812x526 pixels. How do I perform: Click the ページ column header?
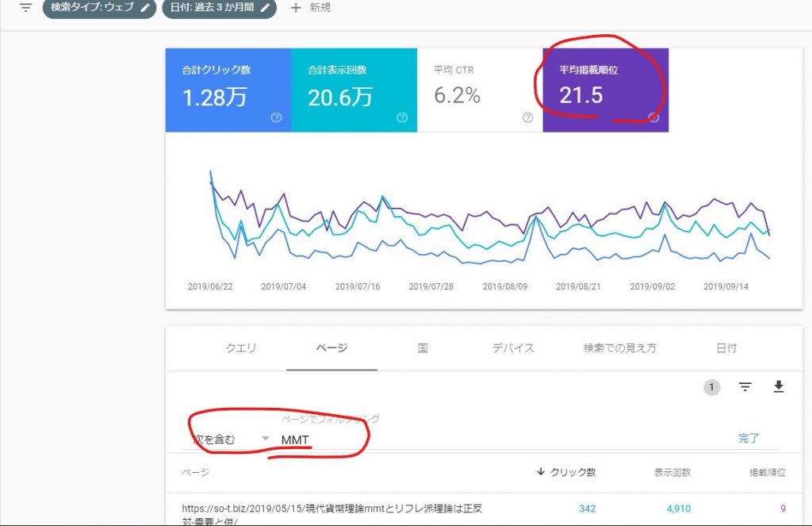(196, 472)
